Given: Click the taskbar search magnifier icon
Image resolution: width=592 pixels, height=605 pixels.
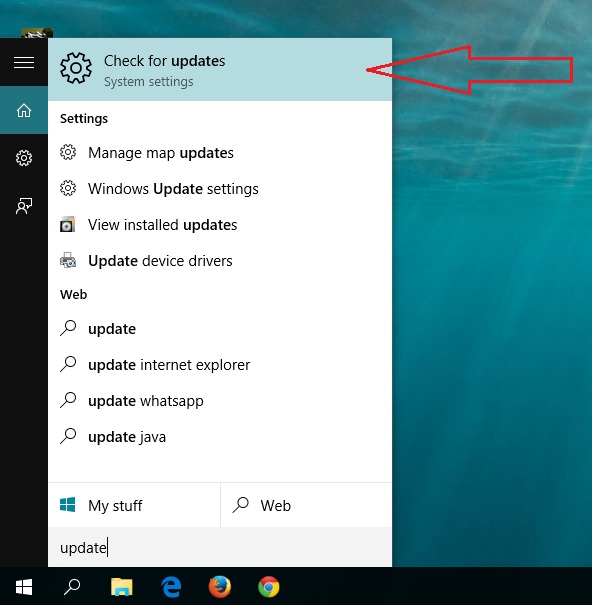Looking at the screenshot, I should [72, 587].
